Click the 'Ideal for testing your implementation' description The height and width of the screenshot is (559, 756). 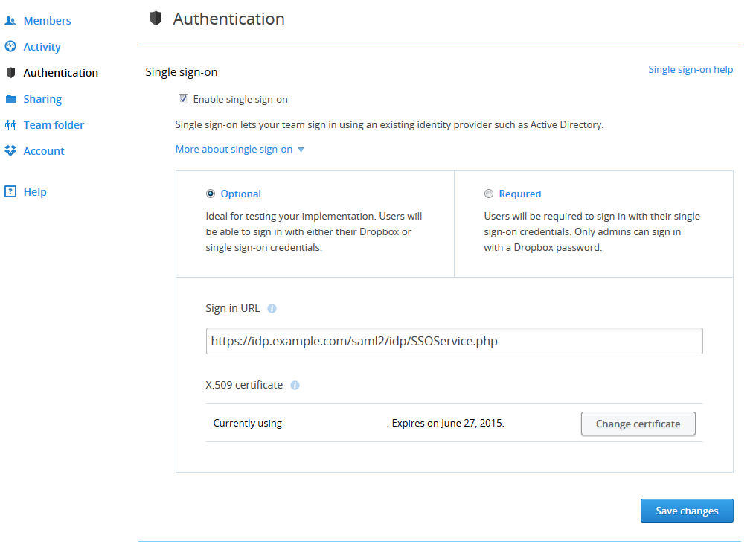click(314, 232)
